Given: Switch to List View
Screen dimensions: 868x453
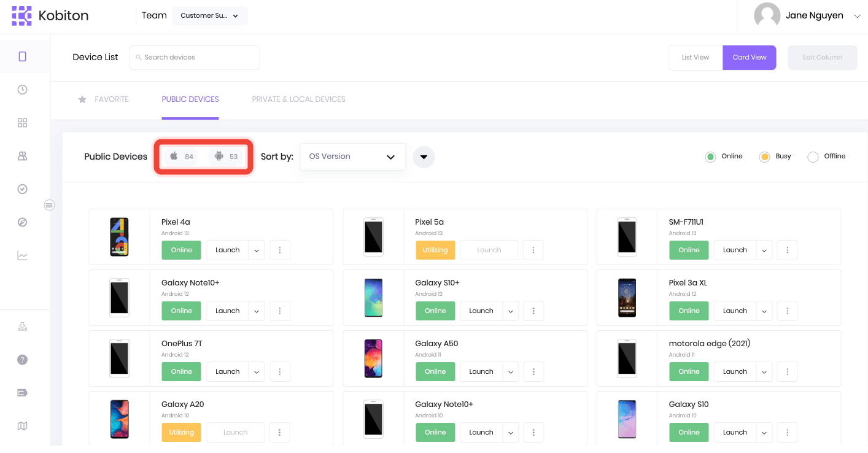Looking at the screenshot, I should 696,57.
